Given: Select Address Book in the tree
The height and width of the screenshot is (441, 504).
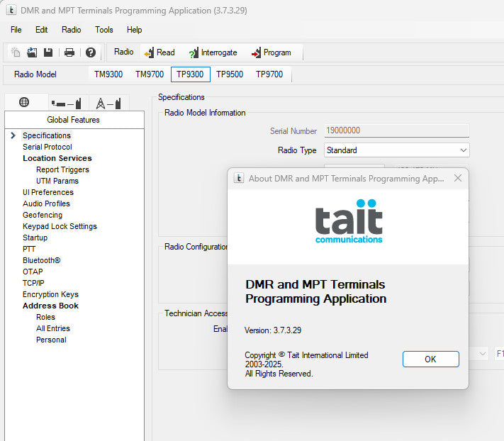Looking at the screenshot, I should tap(50, 306).
